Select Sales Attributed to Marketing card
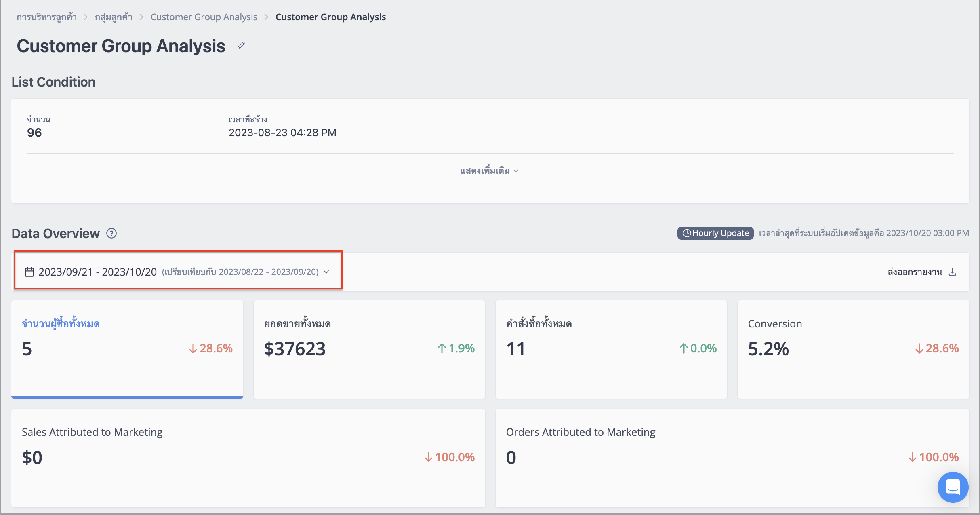This screenshot has width=980, height=515. click(x=248, y=458)
